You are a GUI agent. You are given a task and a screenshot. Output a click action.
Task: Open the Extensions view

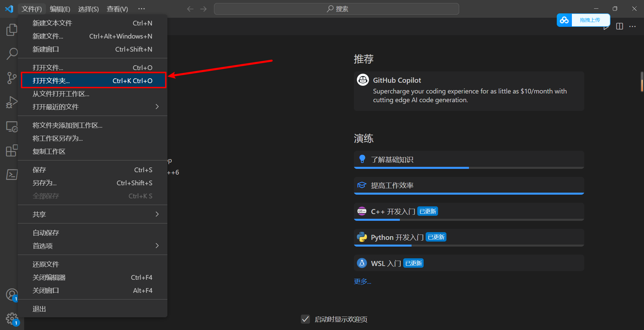[12, 150]
